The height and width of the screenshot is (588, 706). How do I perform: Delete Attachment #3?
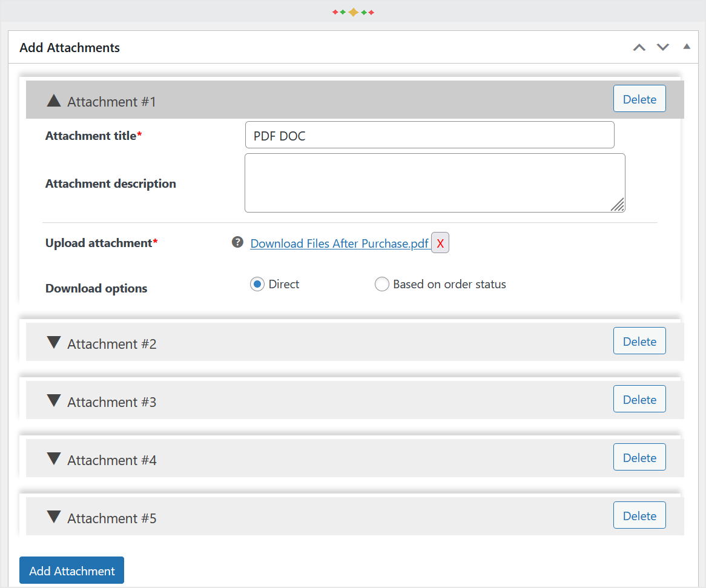tap(639, 398)
